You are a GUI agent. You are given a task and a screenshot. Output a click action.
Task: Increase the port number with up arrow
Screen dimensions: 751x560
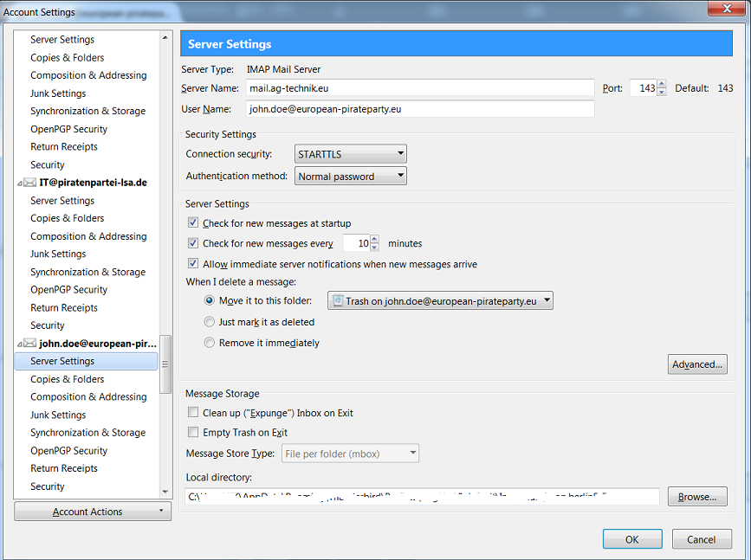click(662, 84)
